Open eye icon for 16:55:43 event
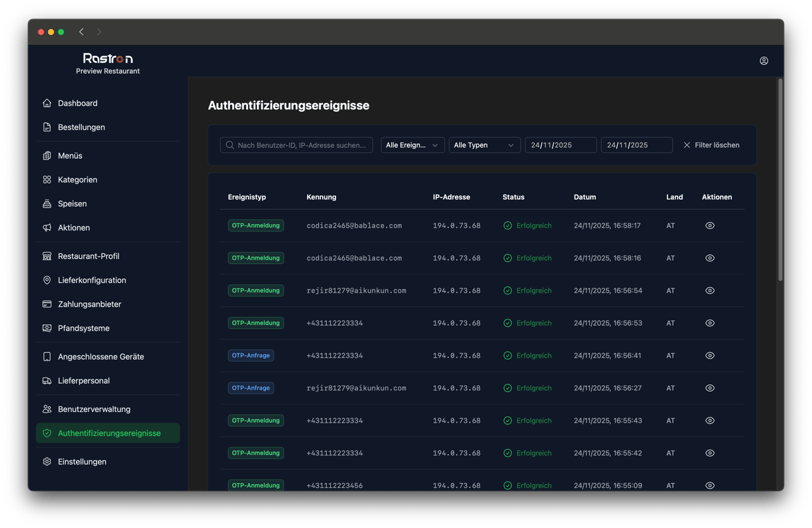The height and width of the screenshot is (528, 812). 710,421
